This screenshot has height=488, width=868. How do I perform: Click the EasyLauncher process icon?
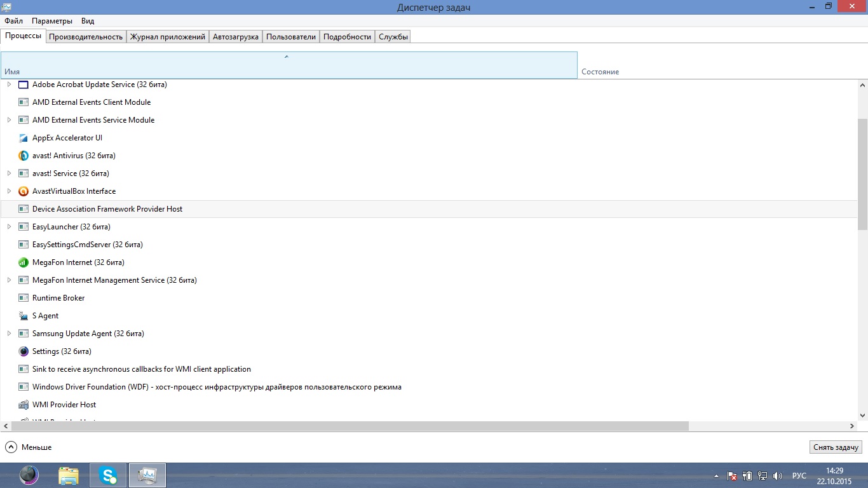[24, 227]
